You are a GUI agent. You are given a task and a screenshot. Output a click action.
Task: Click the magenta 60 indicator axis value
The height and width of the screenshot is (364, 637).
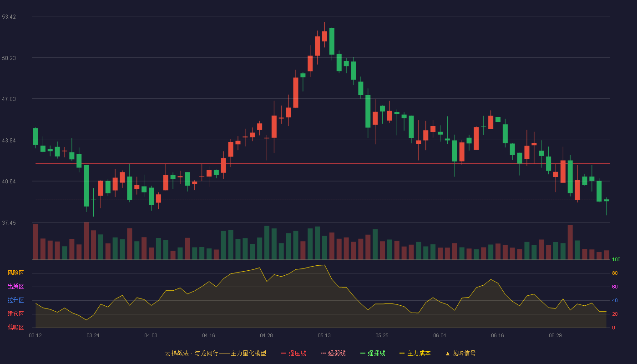(x=615, y=287)
